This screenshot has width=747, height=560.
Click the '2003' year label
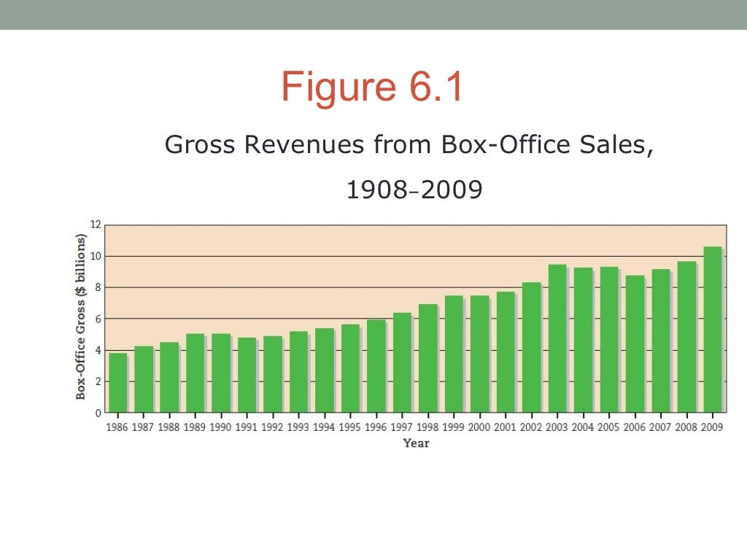pos(557,427)
